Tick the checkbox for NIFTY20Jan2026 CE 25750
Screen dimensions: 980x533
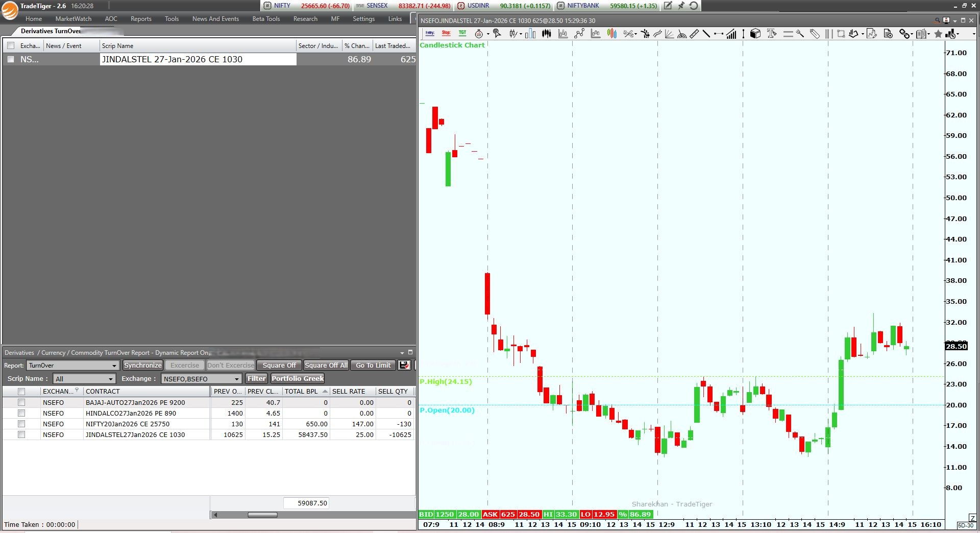point(21,424)
